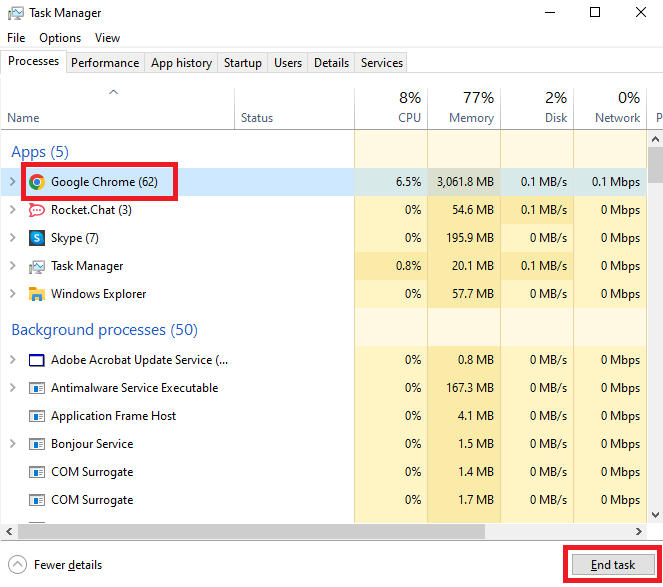The width and height of the screenshot is (663, 587).
Task: Click the Task Manager title bar icon
Action: coord(15,13)
